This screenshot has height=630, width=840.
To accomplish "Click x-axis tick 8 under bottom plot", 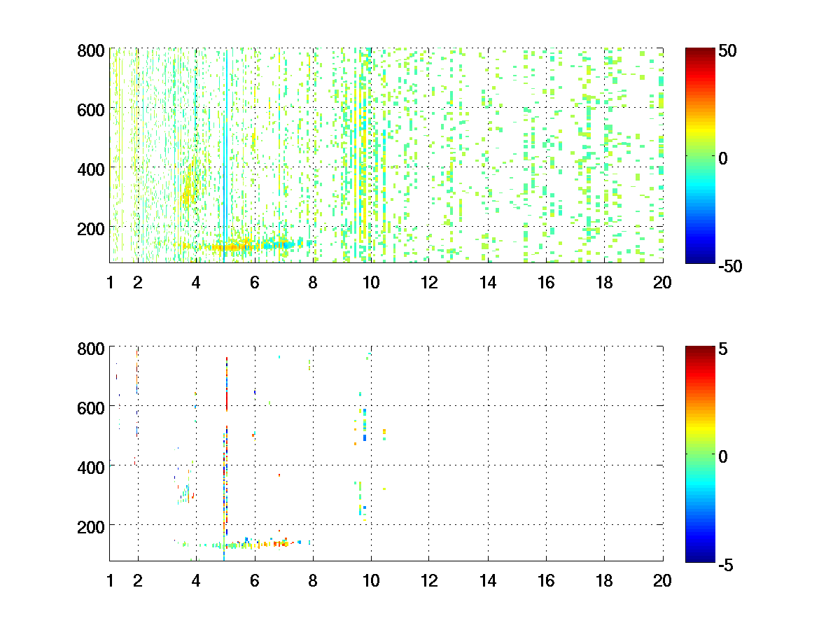I will tap(313, 580).
